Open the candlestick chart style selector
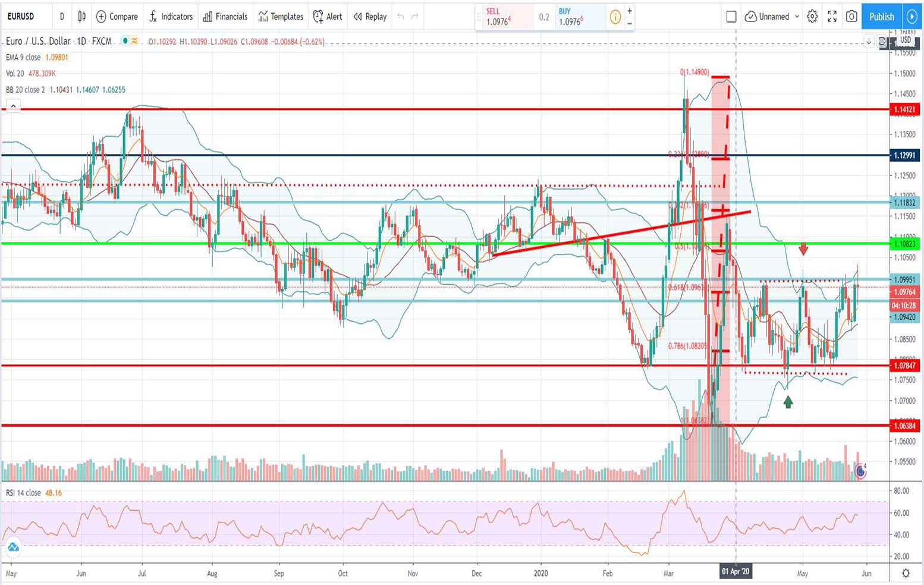 81,17
